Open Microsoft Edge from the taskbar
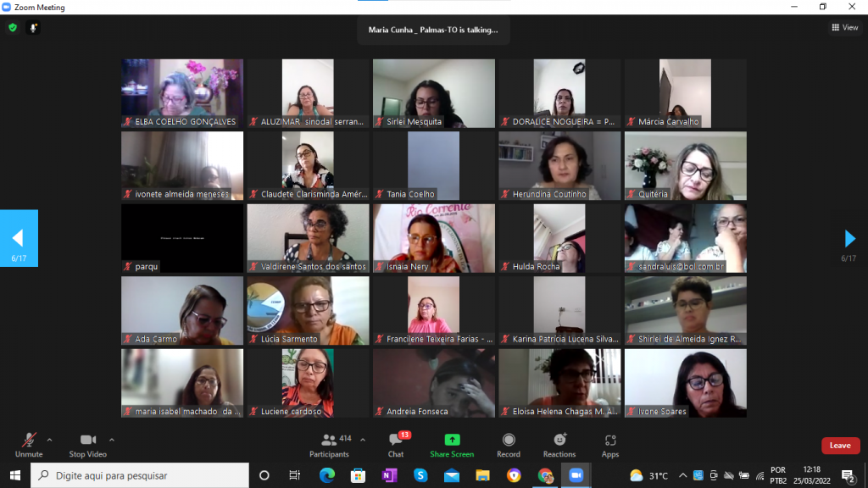 (x=327, y=475)
